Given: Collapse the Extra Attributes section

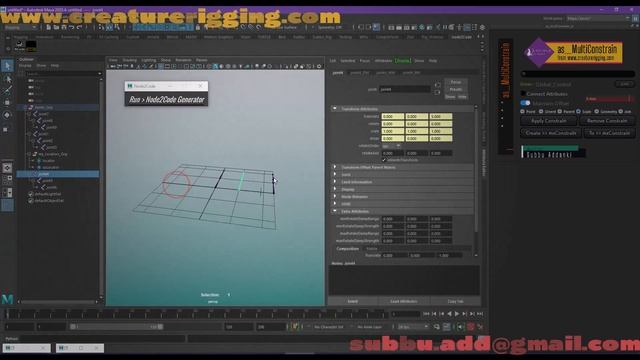Looking at the screenshot, I should 335,211.
